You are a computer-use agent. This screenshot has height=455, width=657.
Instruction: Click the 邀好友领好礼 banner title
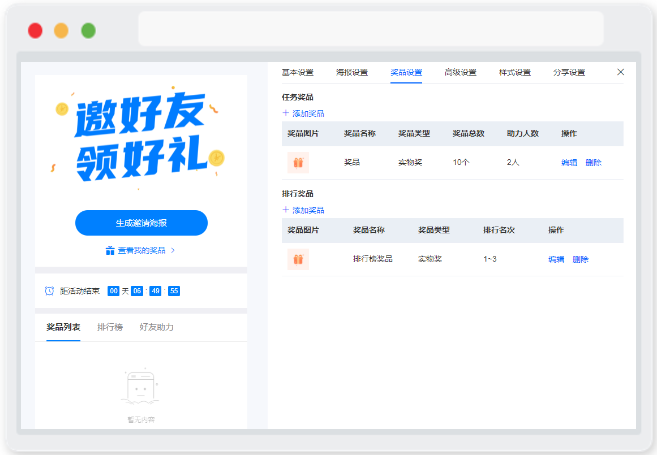[x=141, y=137]
